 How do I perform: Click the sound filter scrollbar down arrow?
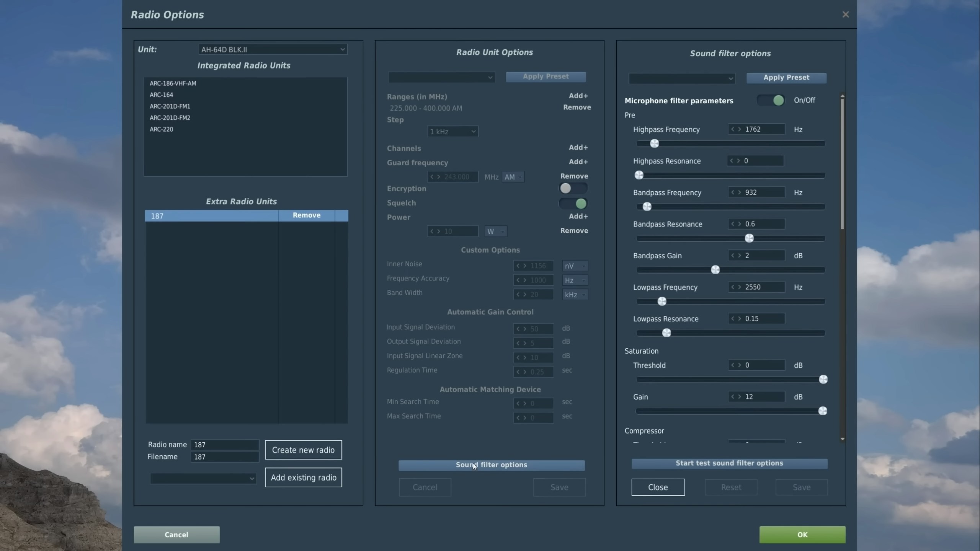click(x=842, y=439)
